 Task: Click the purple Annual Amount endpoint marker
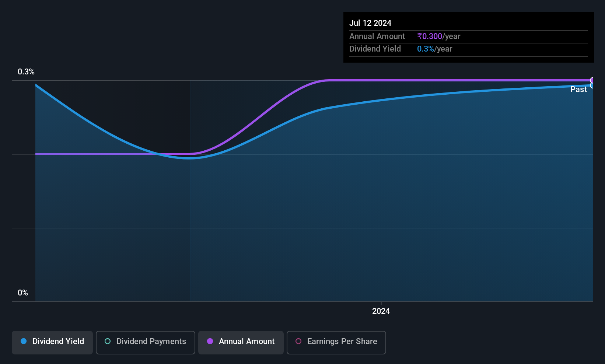point(592,80)
